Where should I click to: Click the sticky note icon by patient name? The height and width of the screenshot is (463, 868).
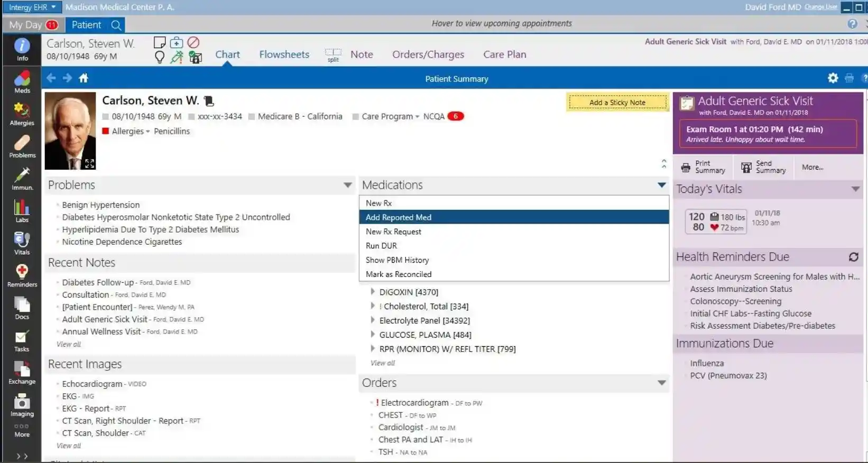[x=159, y=42]
